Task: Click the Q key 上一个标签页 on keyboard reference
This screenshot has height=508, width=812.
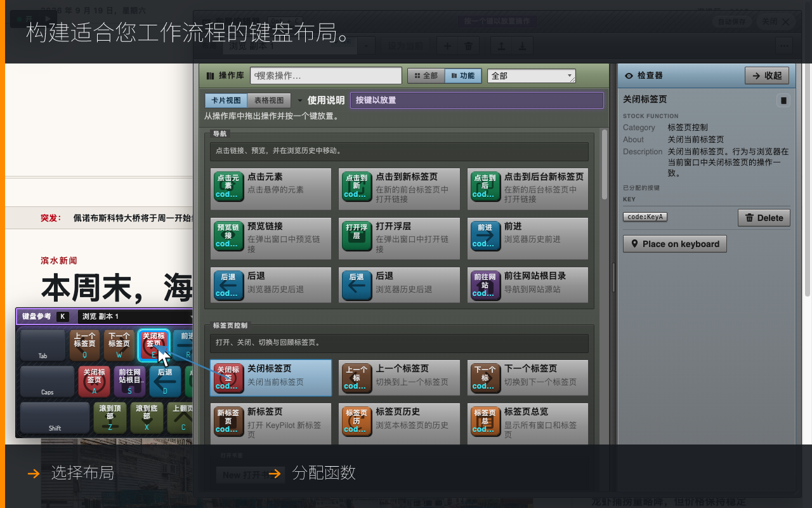Action: 84,345
